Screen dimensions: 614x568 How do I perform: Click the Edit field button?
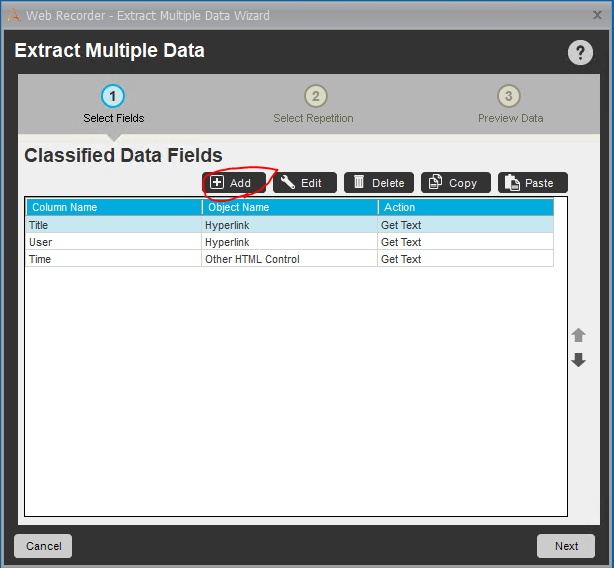(305, 183)
